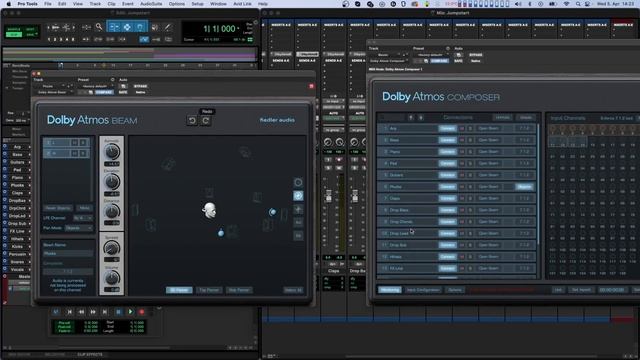This screenshot has width=640, height=360.
Task: Click Fast Forward in the transport bar
Action: pos(93,312)
